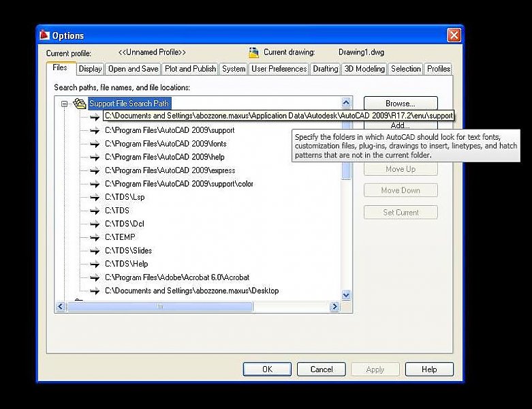Select C:\Program Files\AutoCAD 2009\express path
Viewport: 532px width, 409px height.
coord(170,170)
